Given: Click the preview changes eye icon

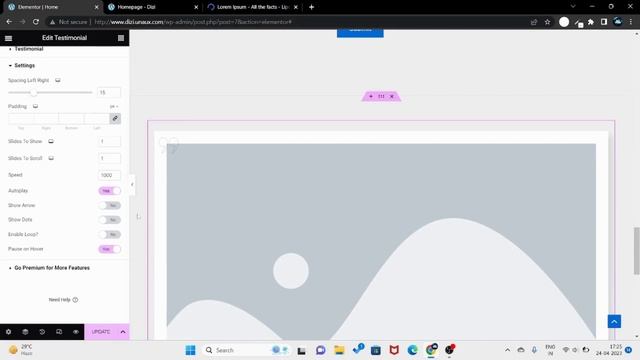Looking at the screenshot, I should pos(76,332).
